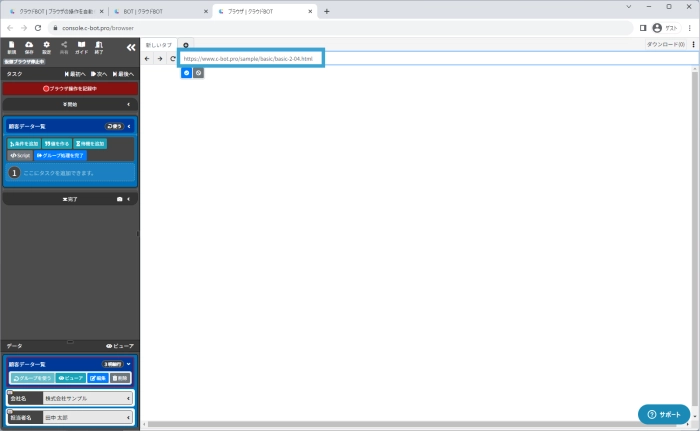This screenshot has width=700, height=431.
Task: Expand the 担当者名 data field arrow
Action: (128, 416)
